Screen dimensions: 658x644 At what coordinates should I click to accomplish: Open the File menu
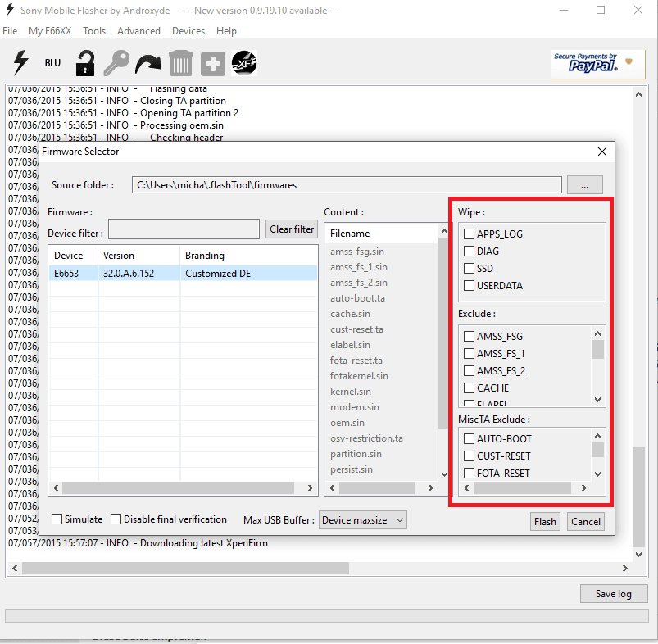pyautogui.click(x=10, y=31)
